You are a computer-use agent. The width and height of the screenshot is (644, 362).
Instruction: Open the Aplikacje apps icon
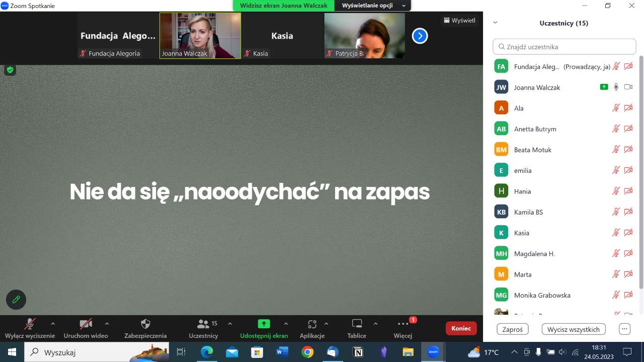tap(312, 324)
